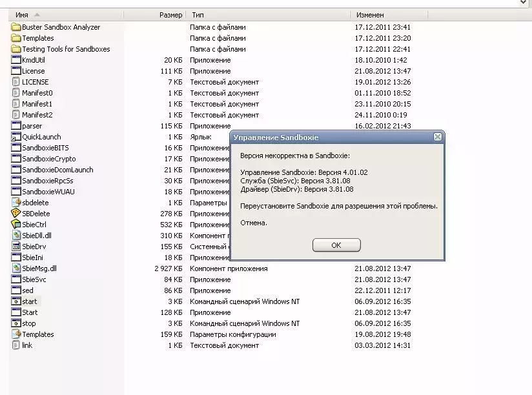This screenshot has width=532, height=395.
Task: Click the sed application icon
Action: [x=16, y=290]
